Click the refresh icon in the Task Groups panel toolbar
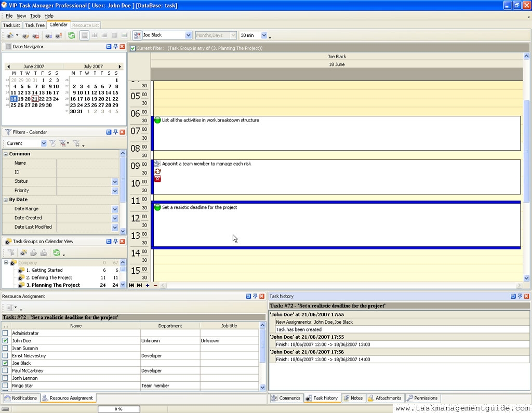The width and height of the screenshot is (532, 413). click(56, 253)
